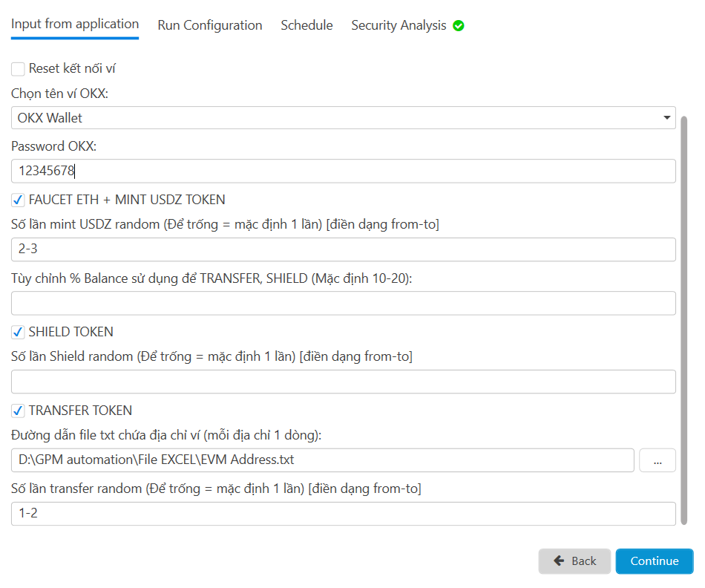This screenshot has width=705, height=588.
Task: Click the Shield random count field
Action: (344, 382)
